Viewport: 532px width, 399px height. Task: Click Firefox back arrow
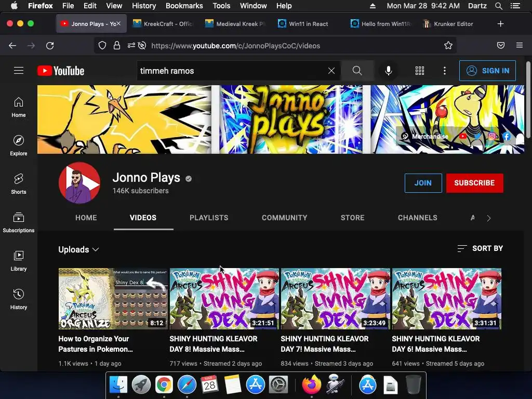click(12, 46)
